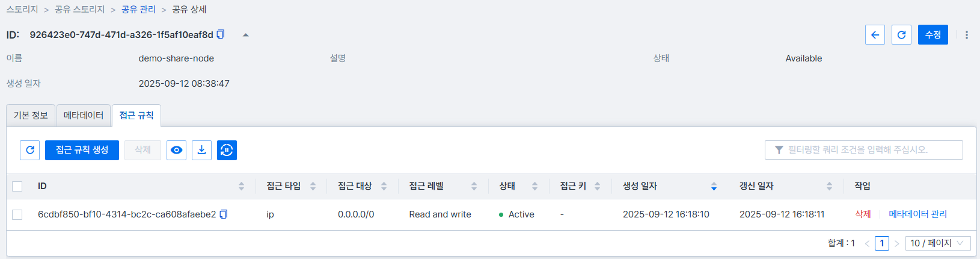Click the back arrow button
Viewport: 980px width, 259px height.
click(875, 35)
